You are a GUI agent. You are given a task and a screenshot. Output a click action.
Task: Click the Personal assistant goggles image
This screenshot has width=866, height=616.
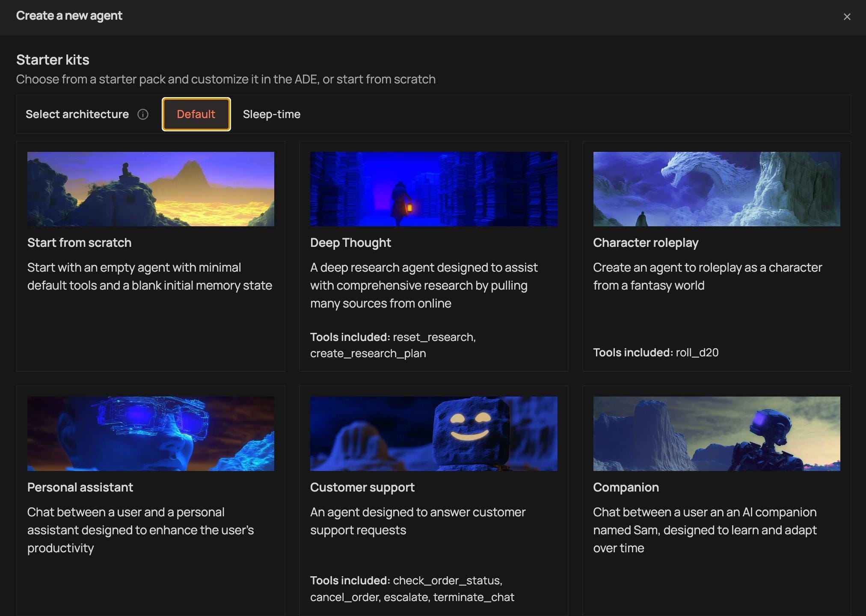pos(151,433)
